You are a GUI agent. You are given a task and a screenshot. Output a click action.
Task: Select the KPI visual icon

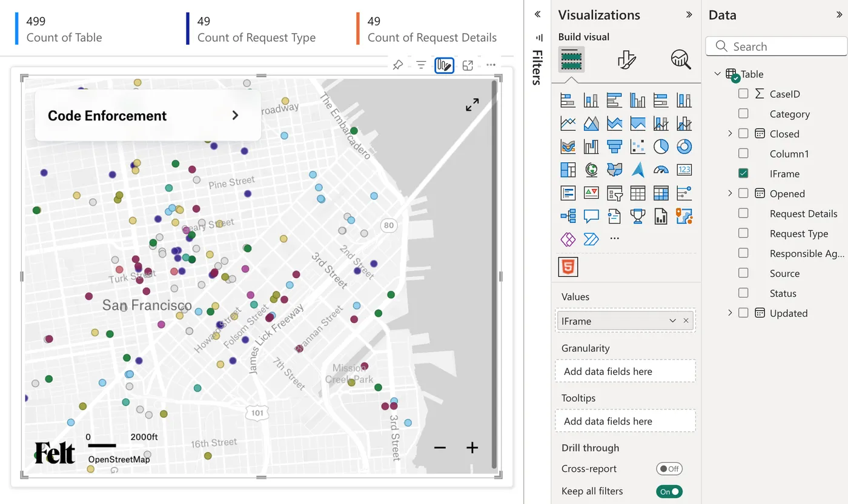pos(591,193)
